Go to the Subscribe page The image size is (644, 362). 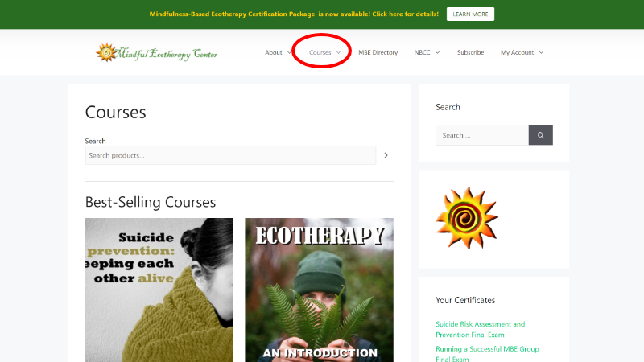[471, 52]
